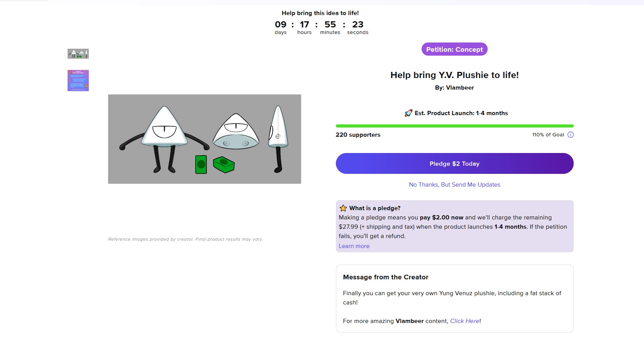Image resolution: width=644 pixels, height=340 pixels.
Task: Click the countdown days number
Action: (x=281, y=24)
